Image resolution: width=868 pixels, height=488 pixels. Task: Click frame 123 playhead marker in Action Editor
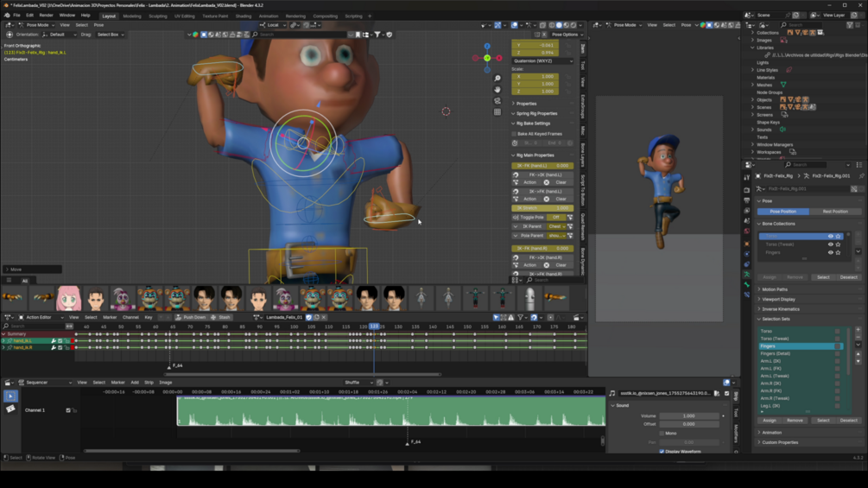pos(374,326)
